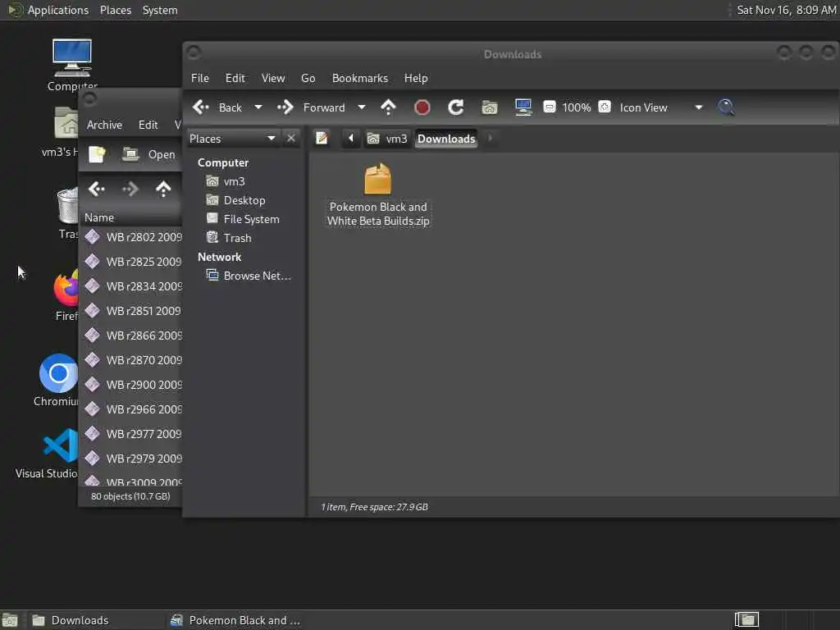Viewport: 840px width, 630px height.
Task: Go up to the parent folder in Downloads
Action: click(388, 107)
